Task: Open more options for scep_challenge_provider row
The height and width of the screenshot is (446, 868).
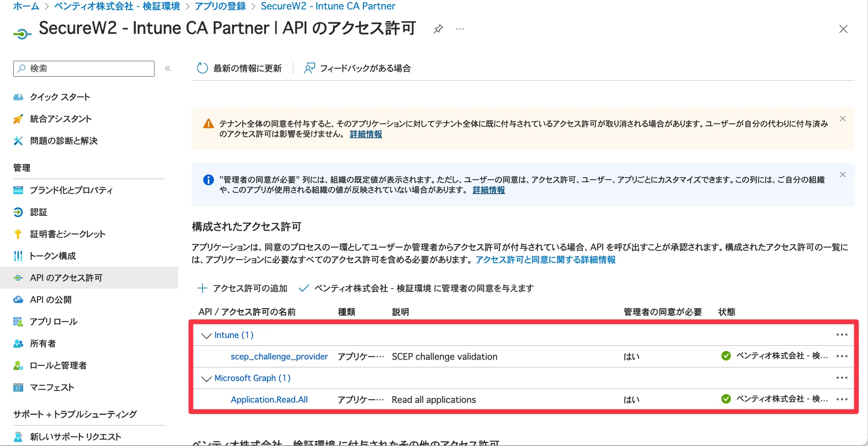Action: pyautogui.click(x=842, y=356)
